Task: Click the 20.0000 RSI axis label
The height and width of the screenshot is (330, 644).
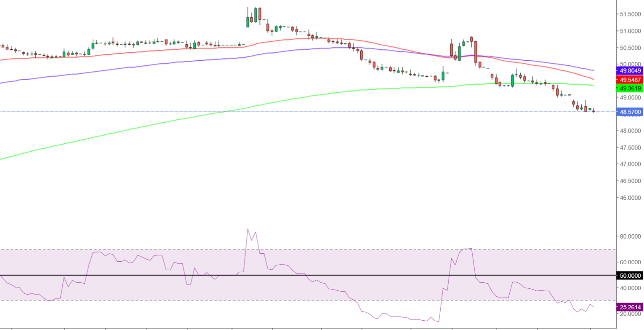Action: (630, 314)
